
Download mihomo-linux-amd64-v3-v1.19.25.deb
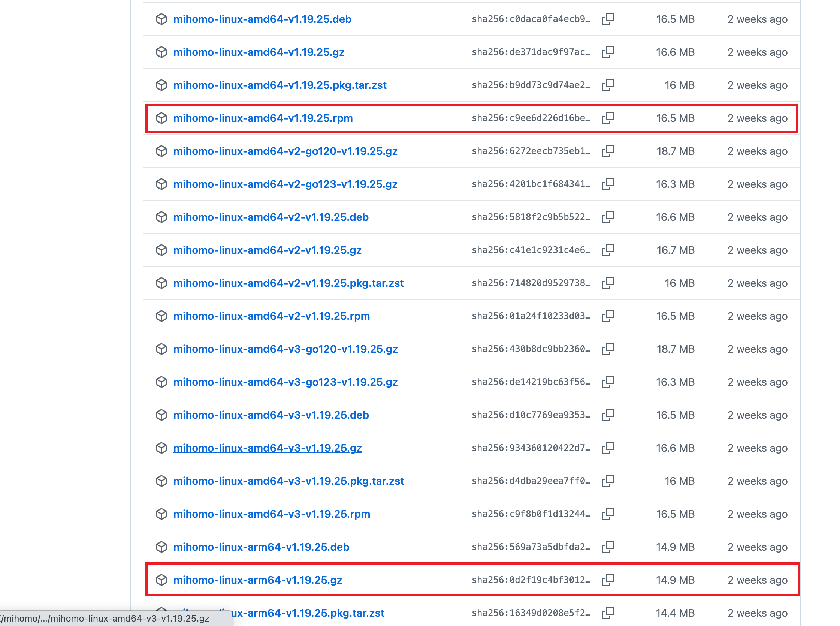[x=271, y=415]
